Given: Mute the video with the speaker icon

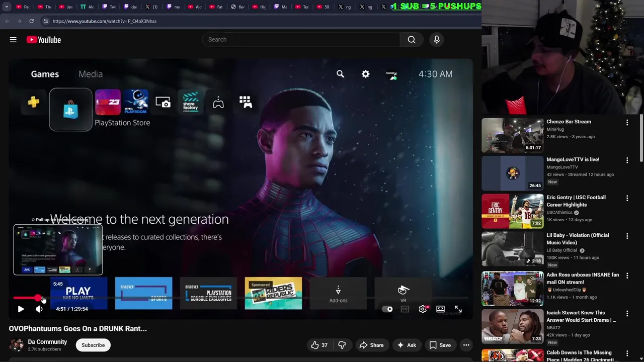Looking at the screenshot, I should coord(39,309).
